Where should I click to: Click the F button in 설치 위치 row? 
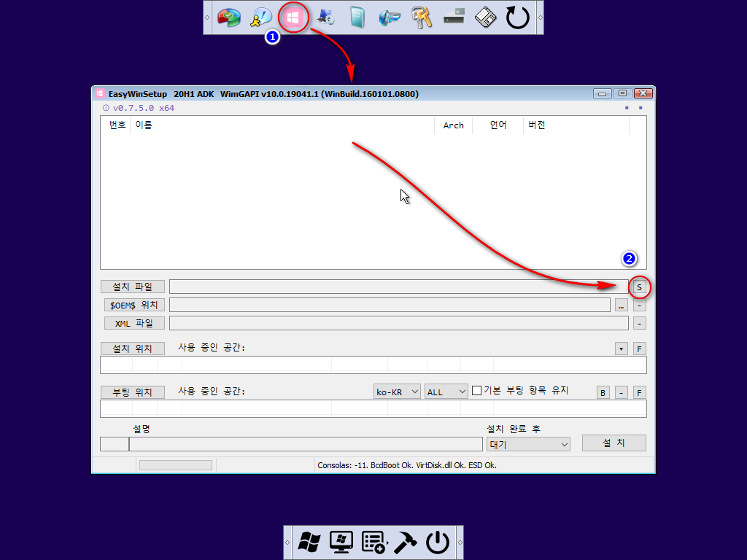coord(639,349)
